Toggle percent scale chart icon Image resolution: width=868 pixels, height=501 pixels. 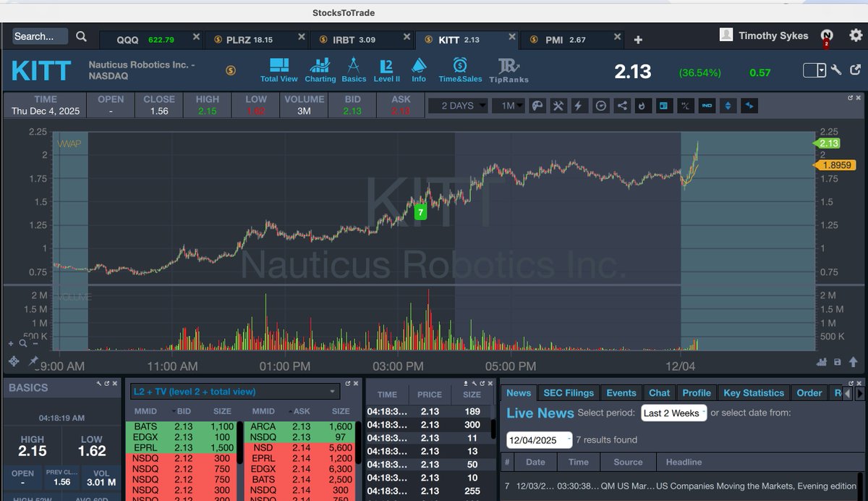[685, 106]
